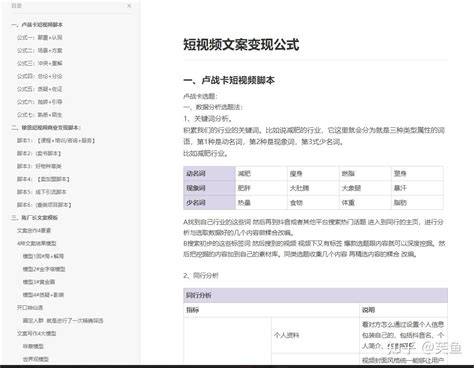Click table cell 热量
Viewport: 474px width, 368px height.
(261, 203)
